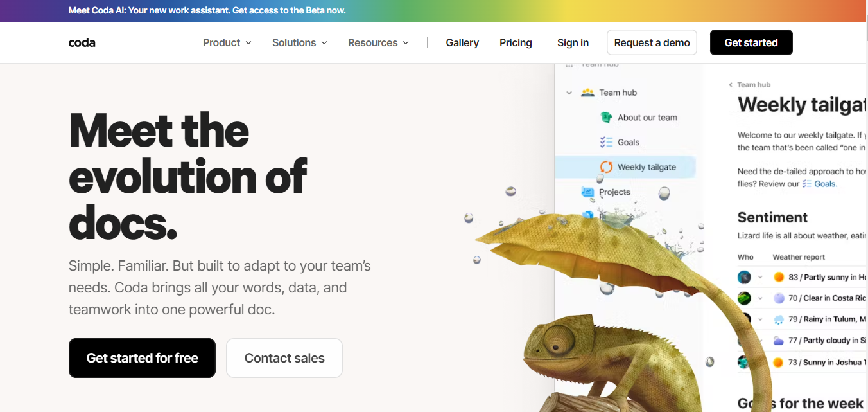Click rain icon in 79 / Rainy row

[779, 319]
